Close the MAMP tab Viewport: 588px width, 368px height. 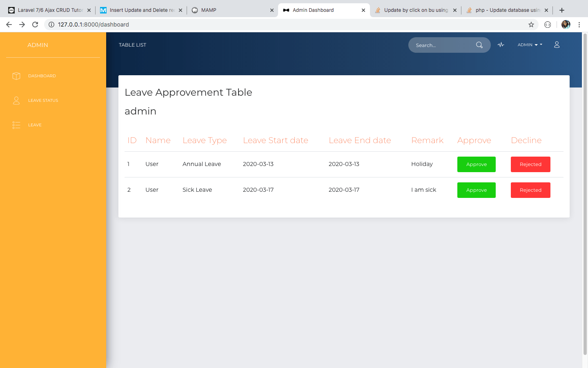click(272, 10)
